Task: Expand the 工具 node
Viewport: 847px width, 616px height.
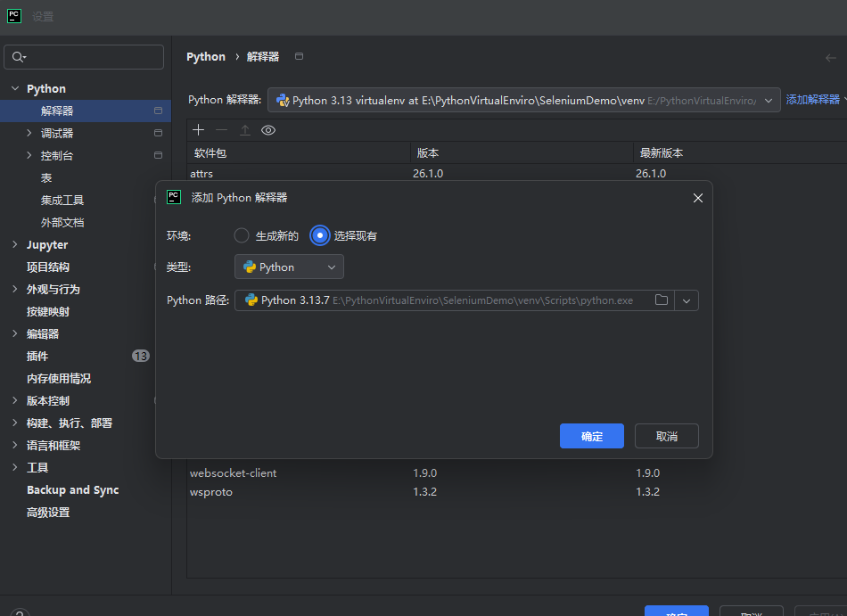Action: pyautogui.click(x=15, y=467)
